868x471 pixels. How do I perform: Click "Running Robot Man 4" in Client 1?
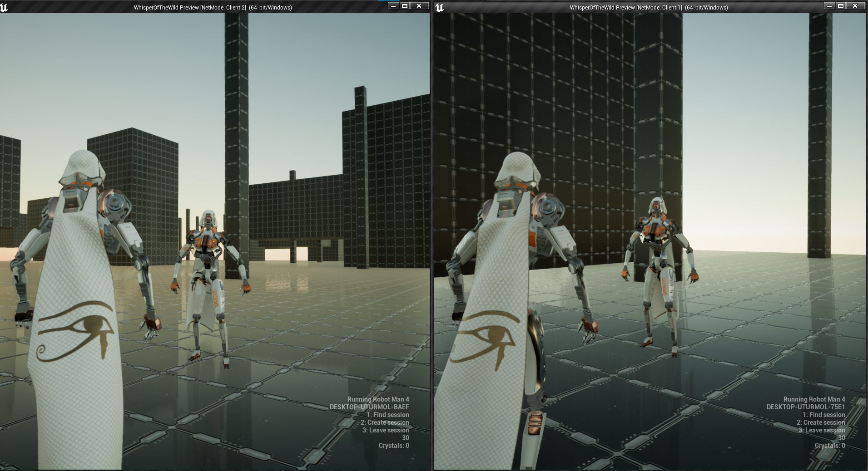pos(814,399)
